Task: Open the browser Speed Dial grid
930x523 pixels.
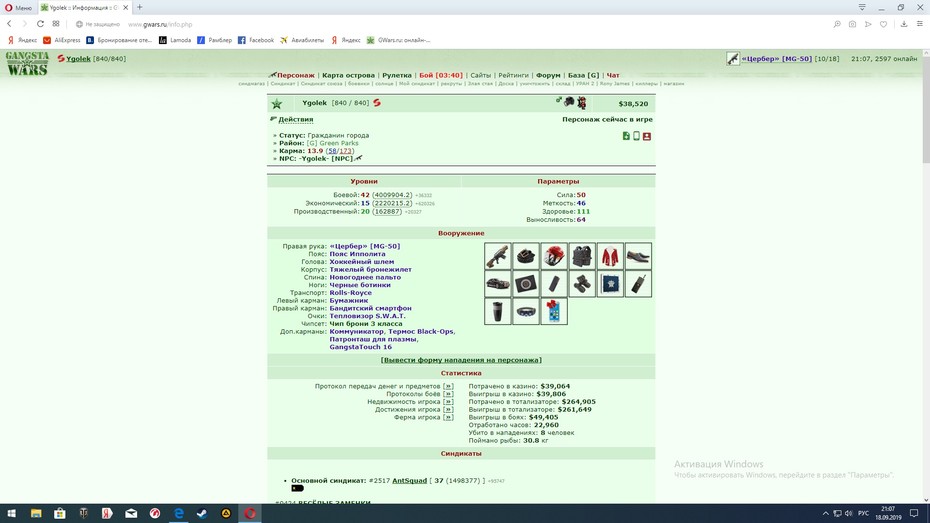Action: 56,24
